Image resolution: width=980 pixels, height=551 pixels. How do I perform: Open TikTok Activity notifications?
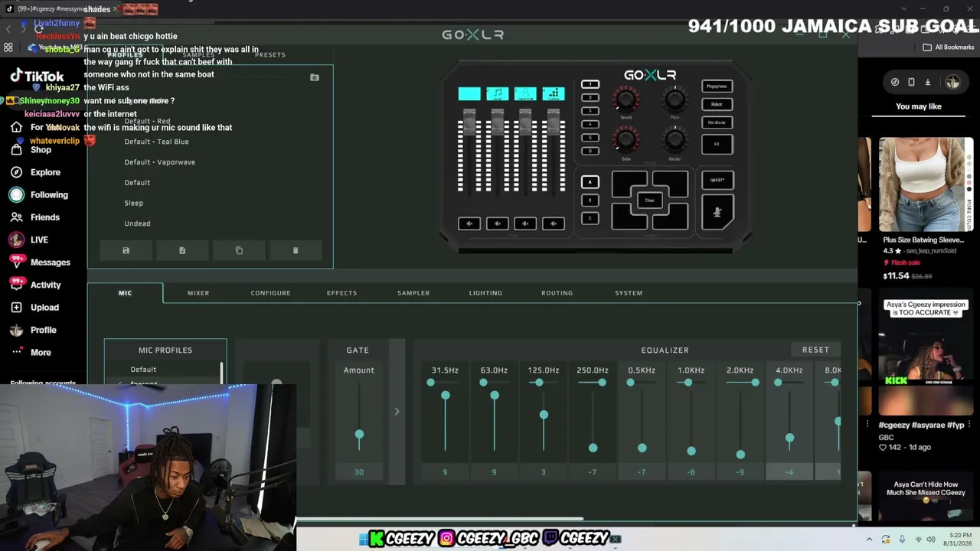click(45, 285)
